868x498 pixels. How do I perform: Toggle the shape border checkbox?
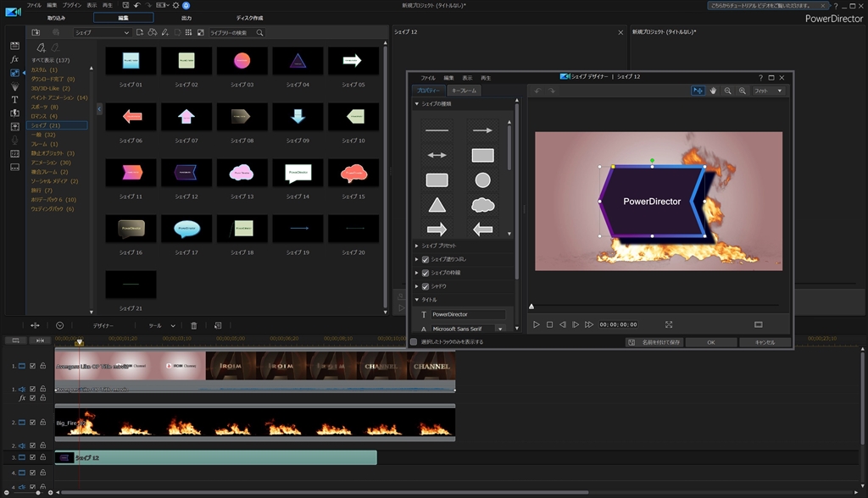coord(426,273)
